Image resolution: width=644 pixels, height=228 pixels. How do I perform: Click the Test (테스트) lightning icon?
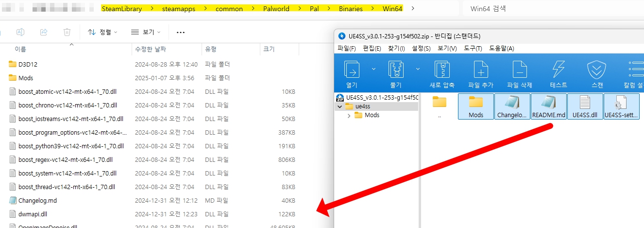click(x=558, y=70)
